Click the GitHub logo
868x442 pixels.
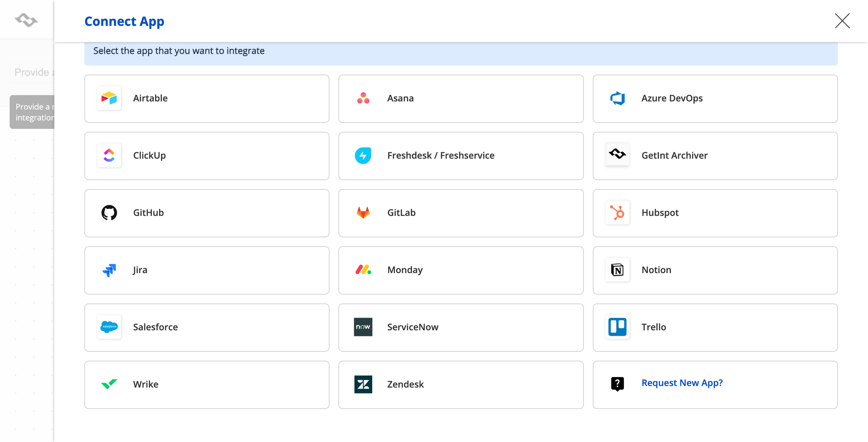coord(109,212)
